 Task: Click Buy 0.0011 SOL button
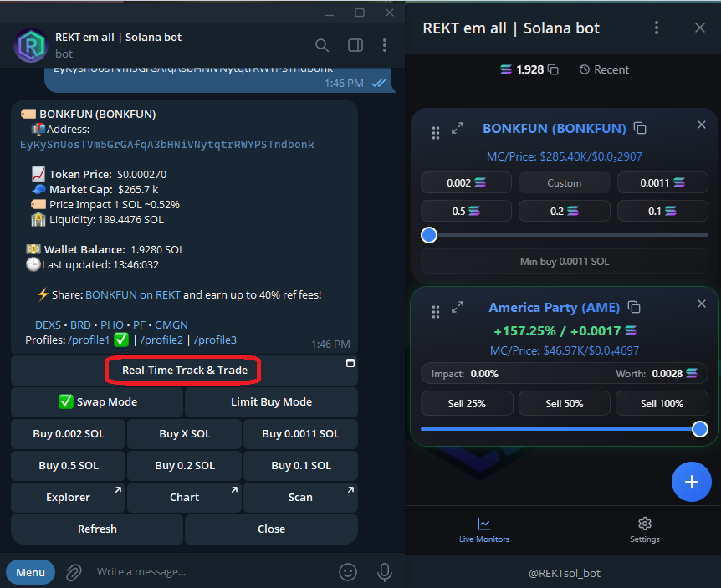click(301, 433)
